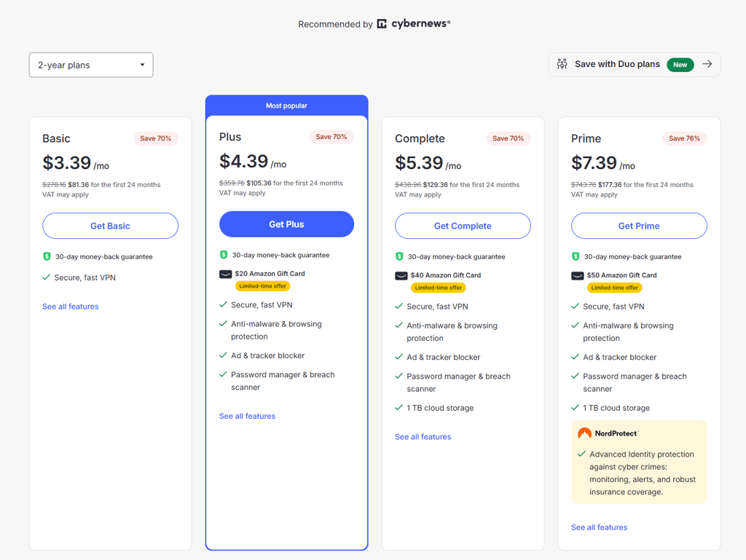
Task: Click the Save with Duo plans arrow icon
Action: 707,64
